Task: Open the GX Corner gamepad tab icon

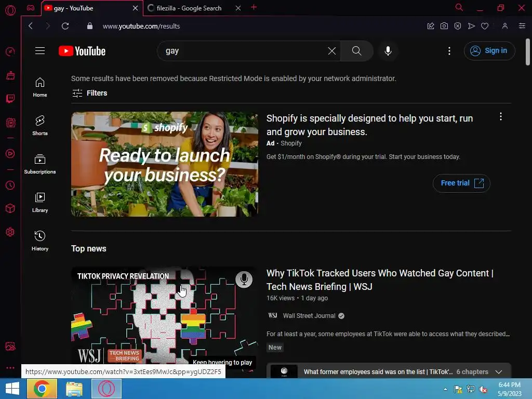Action: coord(31,8)
